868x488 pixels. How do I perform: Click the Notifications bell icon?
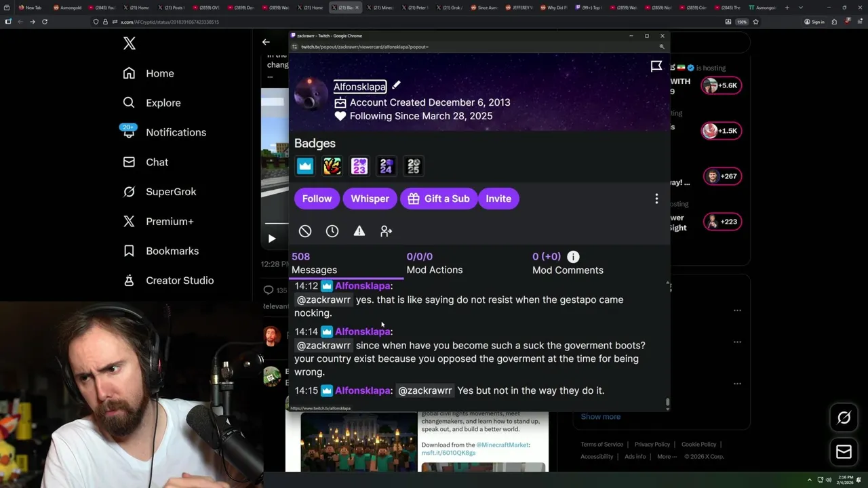click(129, 133)
